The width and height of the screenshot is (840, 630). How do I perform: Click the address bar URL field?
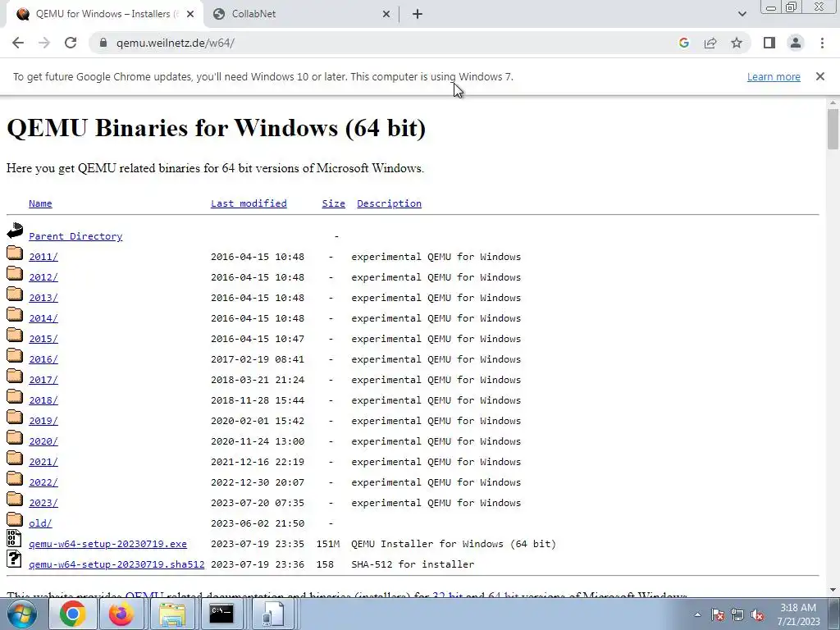point(391,43)
